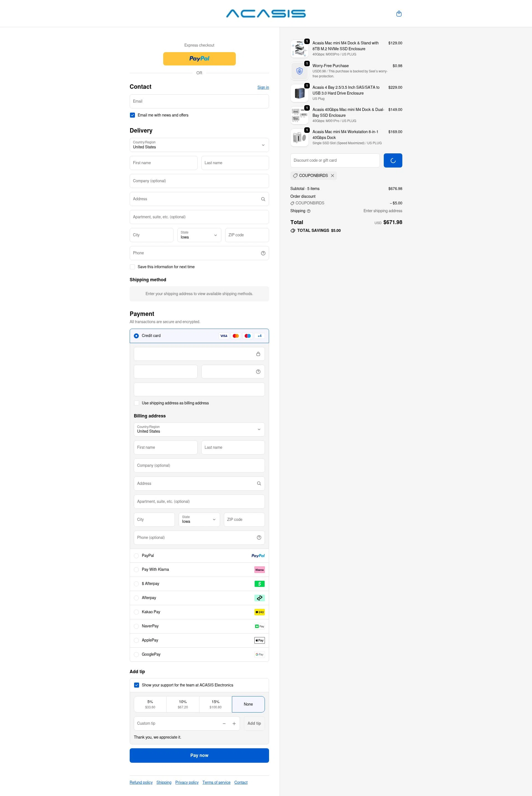The width and height of the screenshot is (532, 796).
Task: Select the 10% tip option
Action: click(183, 704)
